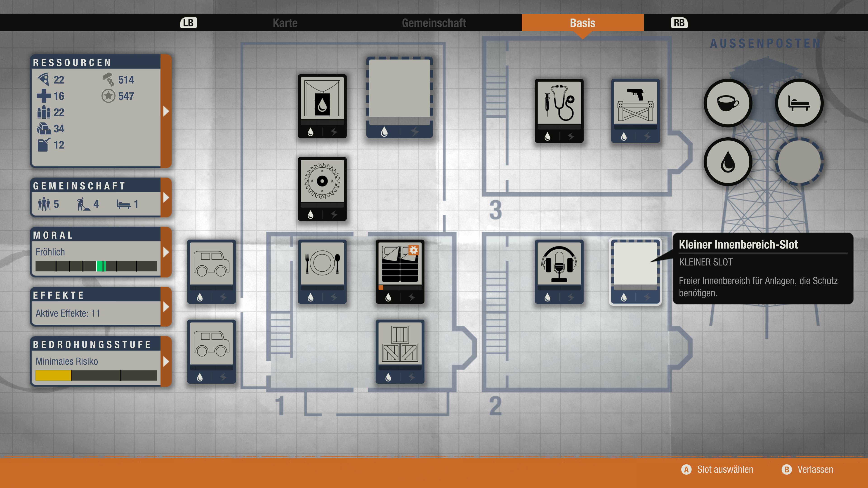Click the medicine cross resource icon

point(44,96)
